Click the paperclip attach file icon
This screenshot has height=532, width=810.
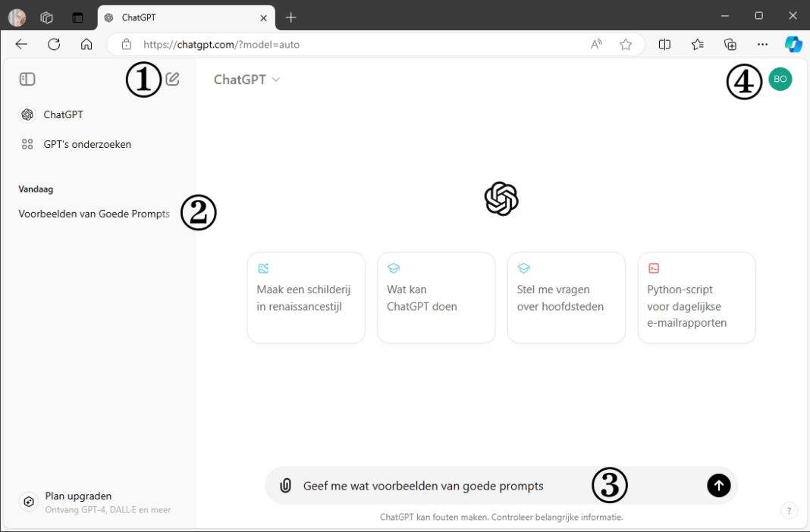tap(285, 486)
